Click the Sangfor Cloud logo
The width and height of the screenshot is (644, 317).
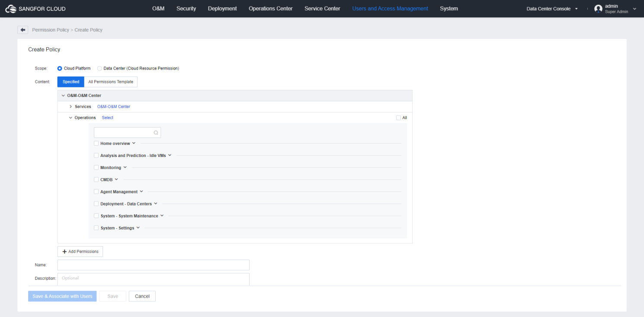point(35,9)
